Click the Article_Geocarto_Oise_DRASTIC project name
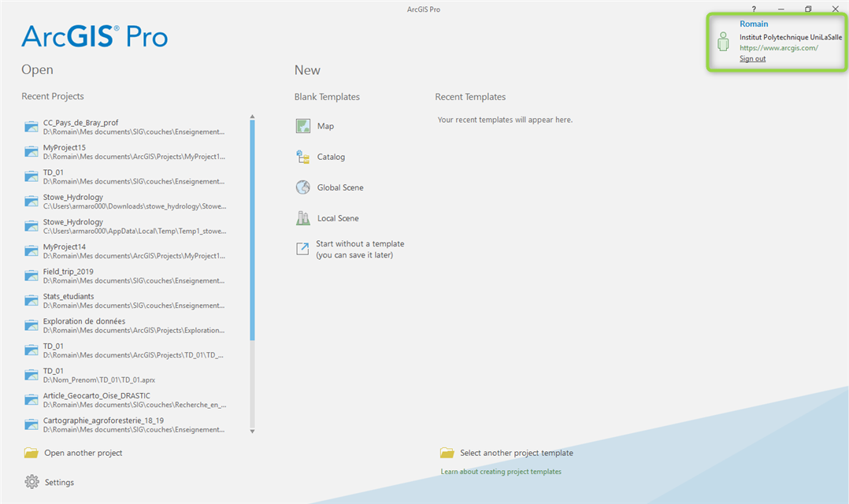 tap(97, 396)
